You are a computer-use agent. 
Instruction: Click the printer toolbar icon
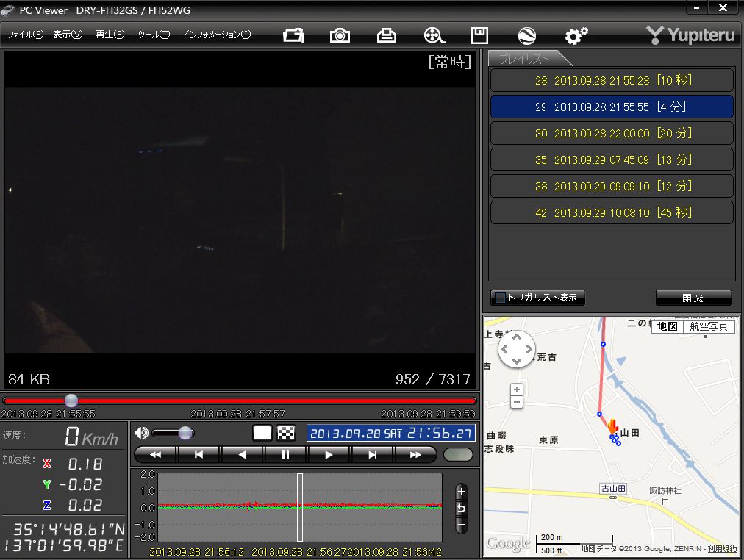pyautogui.click(x=386, y=35)
